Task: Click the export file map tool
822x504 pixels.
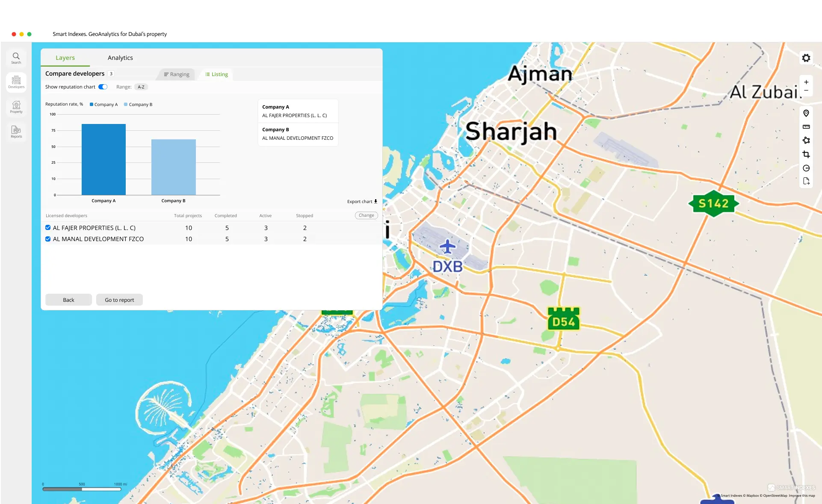Action: pyautogui.click(x=806, y=181)
